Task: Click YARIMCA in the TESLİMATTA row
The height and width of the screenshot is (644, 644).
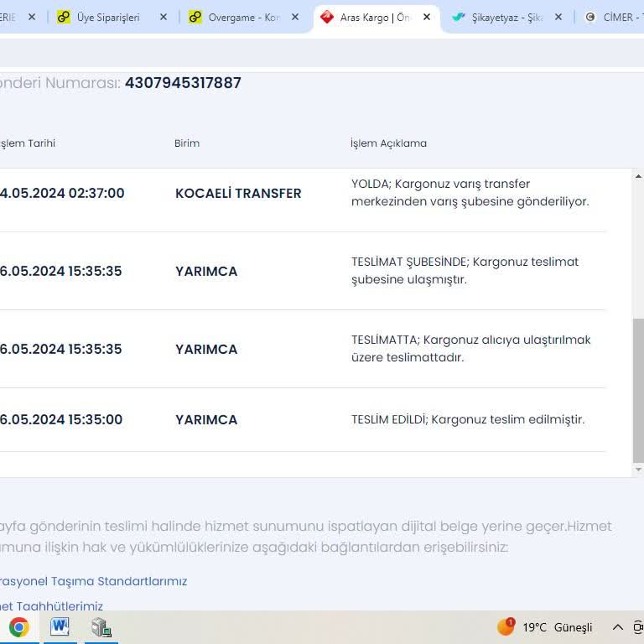Action: pyautogui.click(x=206, y=349)
